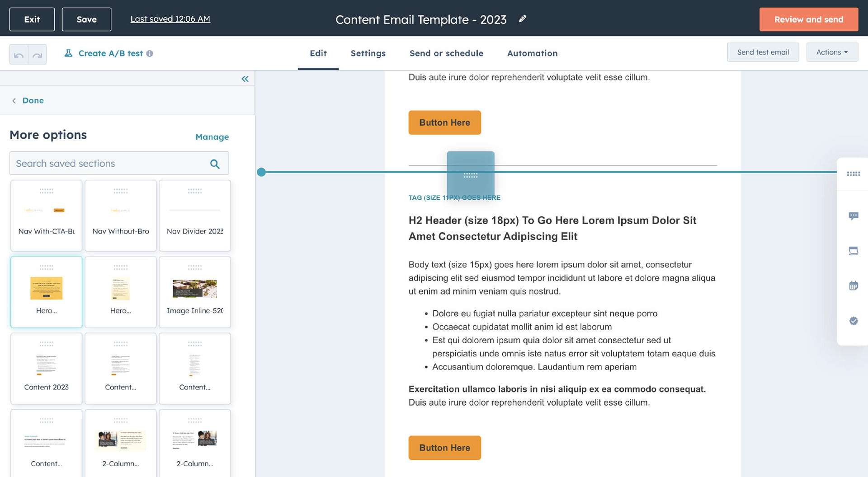The height and width of the screenshot is (477, 868).
Task: Click the lower Button Here in the email
Action: pyautogui.click(x=444, y=448)
